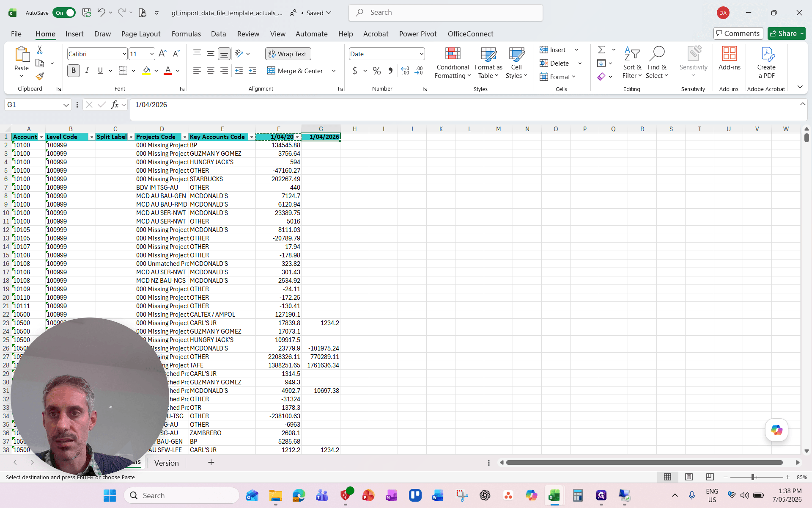This screenshot has width=812, height=508.
Task: Expand the Font Size dropdown
Action: (x=152, y=54)
